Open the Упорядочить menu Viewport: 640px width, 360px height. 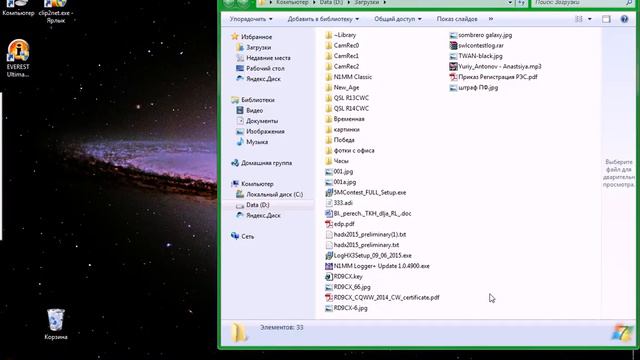point(251,19)
